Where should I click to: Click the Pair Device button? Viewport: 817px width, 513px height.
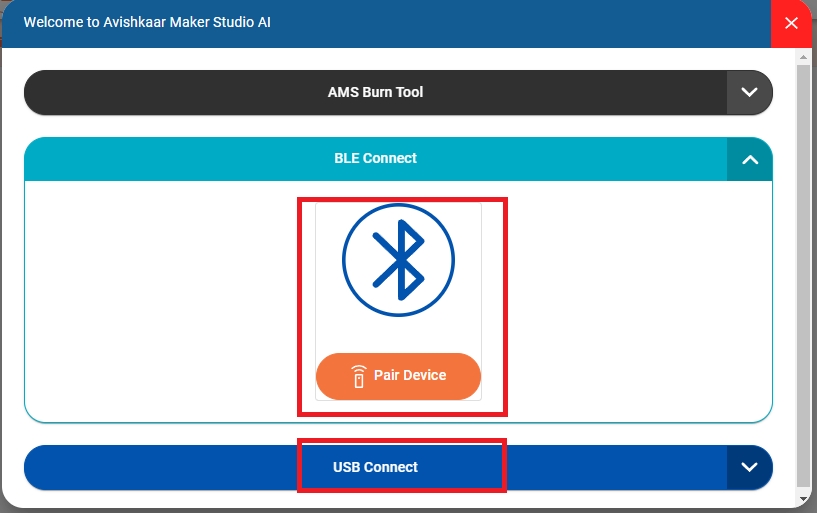[x=398, y=376]
